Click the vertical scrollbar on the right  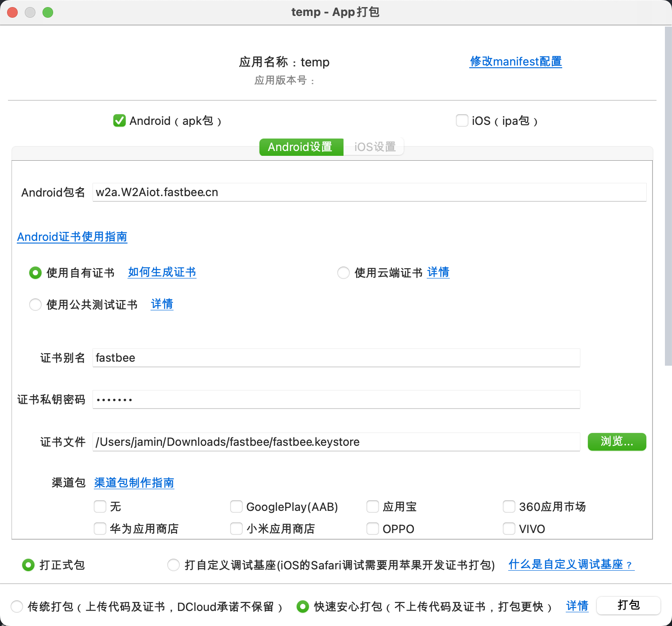[x=668, y=195]
